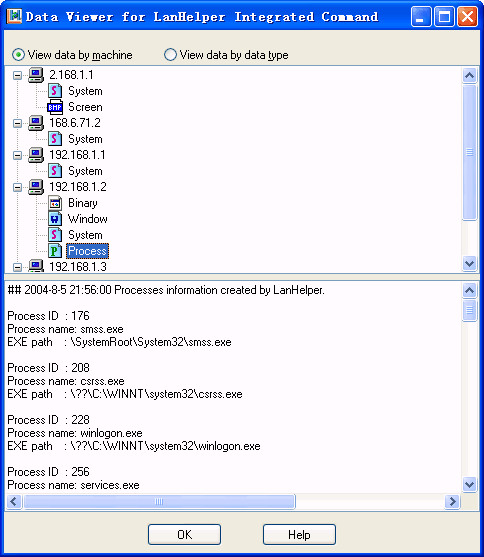
Task: Click horizontal scroll left arrow
Action: pos(14,502)
